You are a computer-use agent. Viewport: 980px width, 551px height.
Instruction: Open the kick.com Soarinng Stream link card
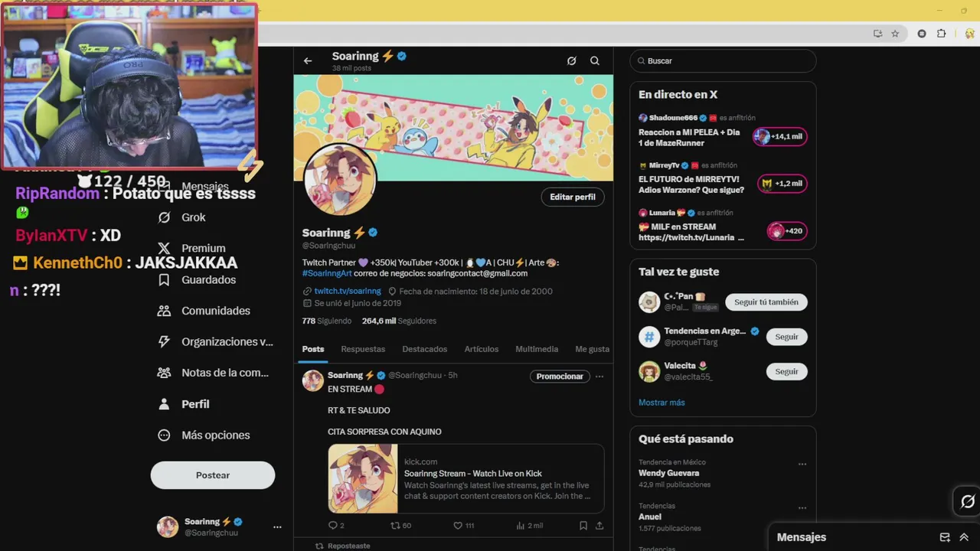[465, 478]
